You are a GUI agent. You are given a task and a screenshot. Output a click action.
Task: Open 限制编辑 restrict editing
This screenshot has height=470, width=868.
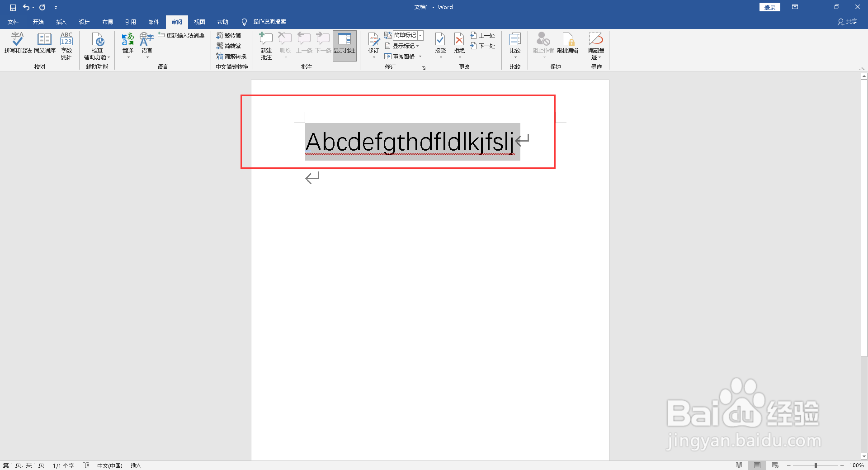(x=567, y=43)
